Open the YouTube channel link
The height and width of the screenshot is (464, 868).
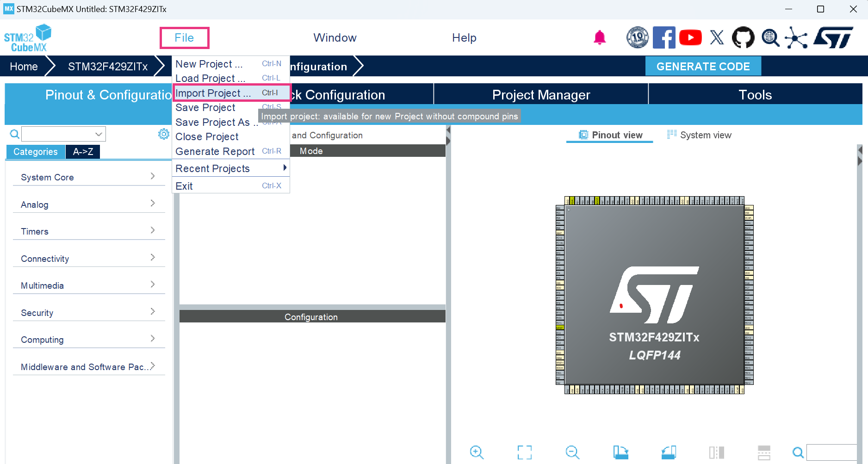[690, 37]
